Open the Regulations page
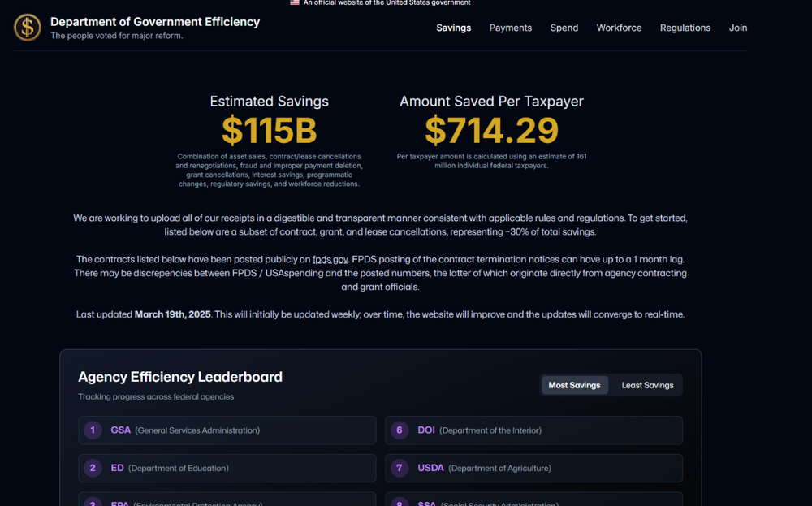 685,28
